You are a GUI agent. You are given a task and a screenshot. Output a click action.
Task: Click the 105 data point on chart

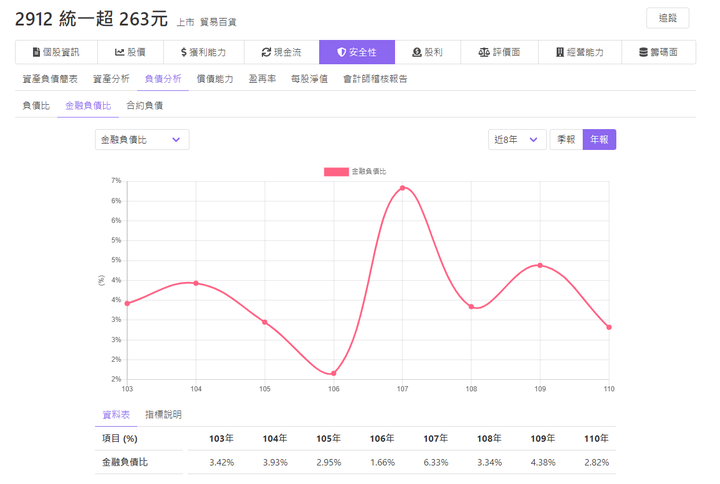click(265, 322)
